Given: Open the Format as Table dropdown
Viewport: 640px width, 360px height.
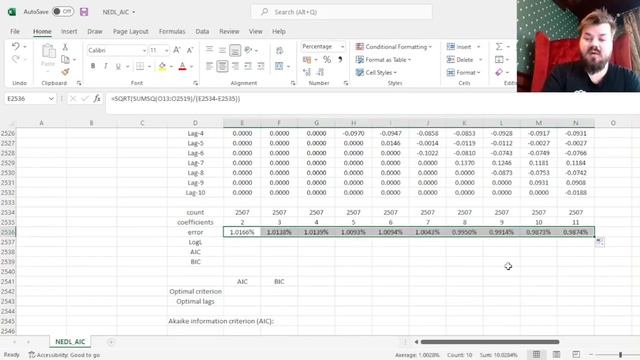Looking at the screenshot, I should pos(383,60).
